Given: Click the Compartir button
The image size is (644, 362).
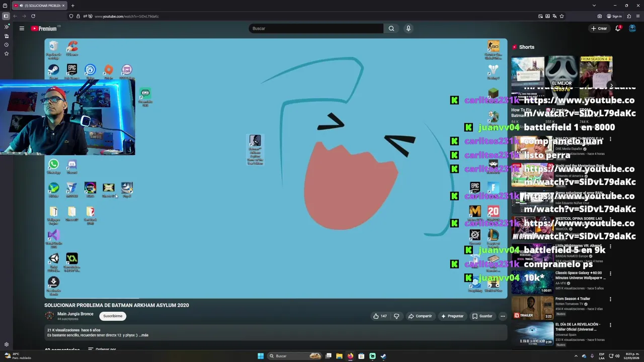Looking at the screenshot, I should (420, 316).
